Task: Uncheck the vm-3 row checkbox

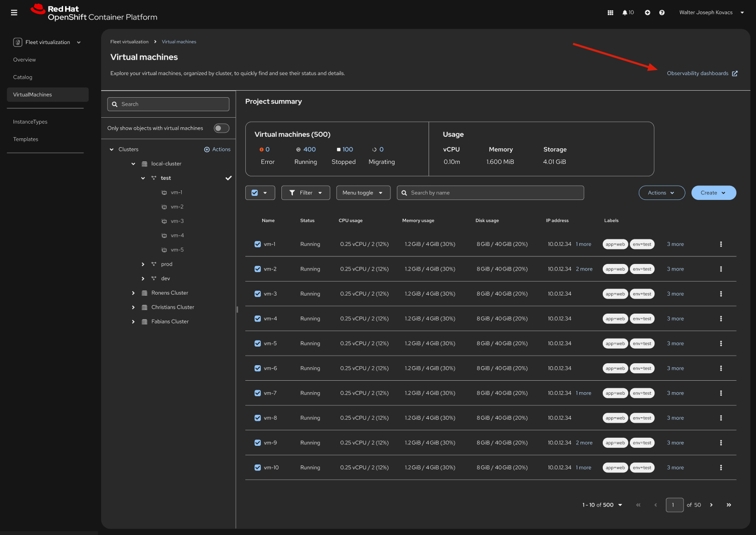Action: click(257, 294)
